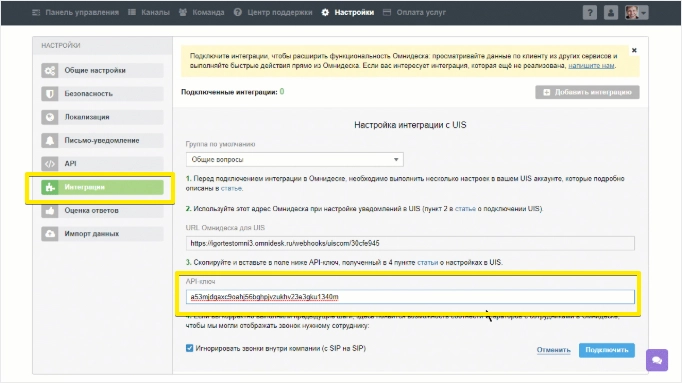Viewport: 682px width, 383px height.
Task: Open the purple chat widget
Action: [657, 360]
